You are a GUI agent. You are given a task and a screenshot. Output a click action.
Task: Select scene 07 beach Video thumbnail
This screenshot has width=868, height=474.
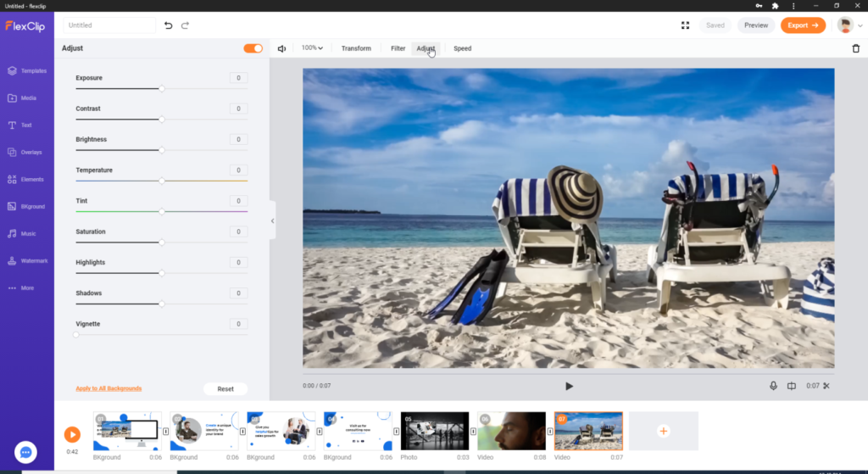coord(588,432)
